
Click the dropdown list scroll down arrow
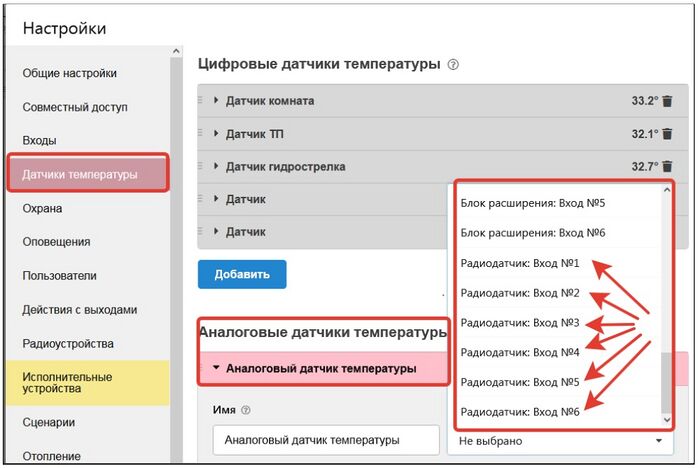(666, 420)
